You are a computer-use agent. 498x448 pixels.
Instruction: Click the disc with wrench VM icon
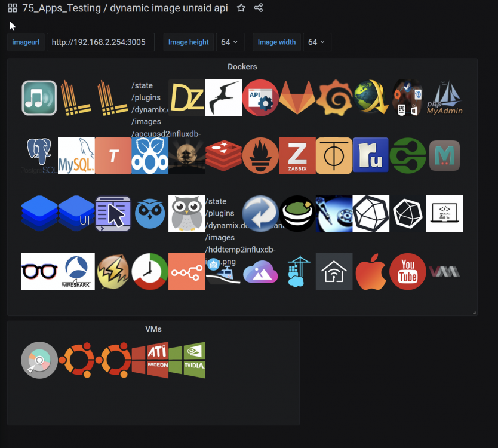39,360
